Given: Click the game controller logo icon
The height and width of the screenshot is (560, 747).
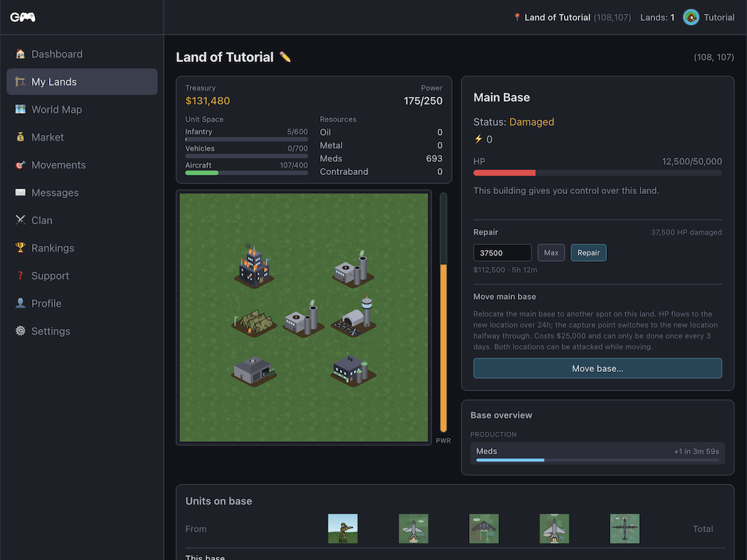Looking at the screenshot, I should [23, 17].
